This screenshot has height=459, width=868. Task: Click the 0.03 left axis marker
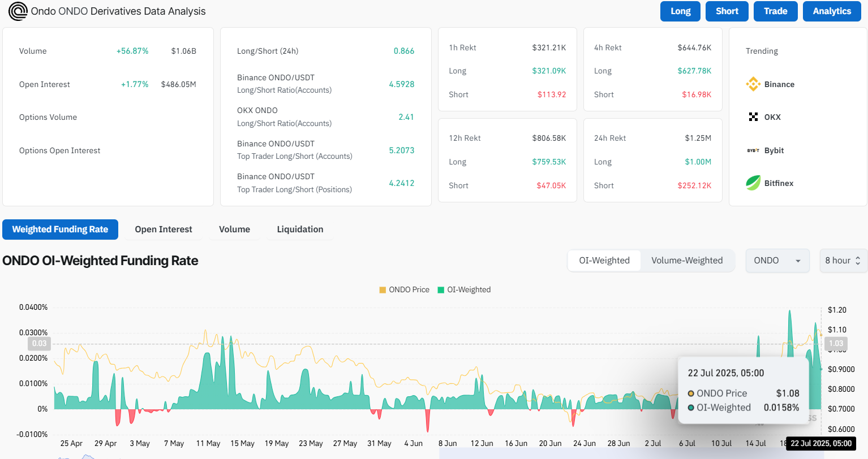[40, 344]
